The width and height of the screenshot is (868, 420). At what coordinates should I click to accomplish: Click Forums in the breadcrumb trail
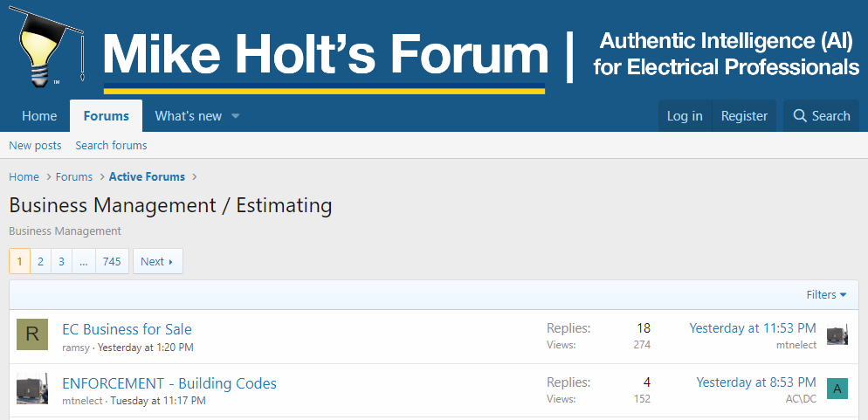point(74,176)
